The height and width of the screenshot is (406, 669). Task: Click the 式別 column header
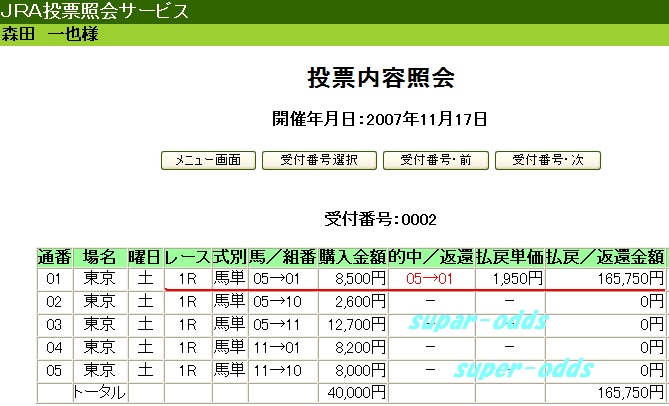(230, 257)
